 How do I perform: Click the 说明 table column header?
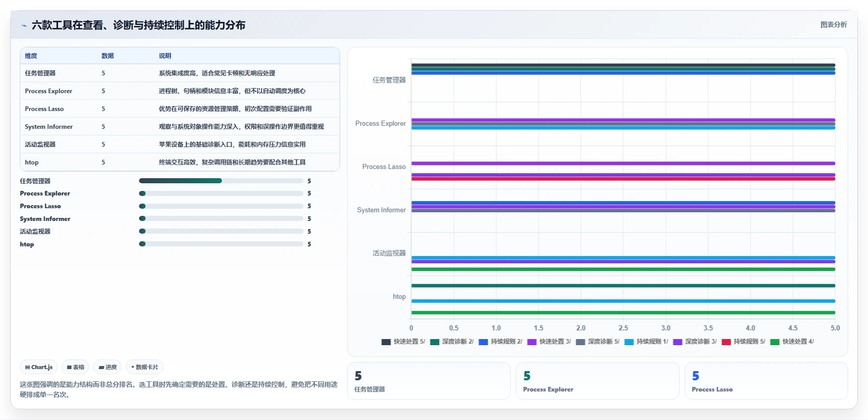click(x=165, y=56)
